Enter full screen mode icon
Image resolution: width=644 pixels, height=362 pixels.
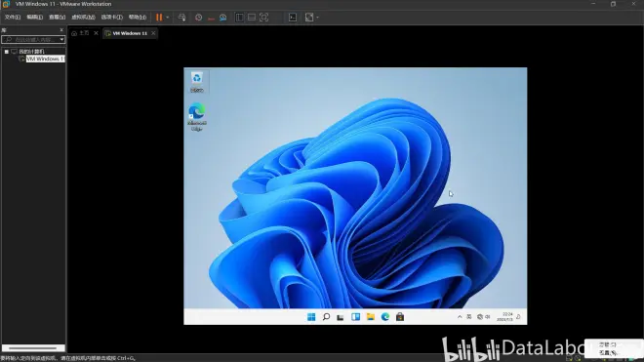264,18
